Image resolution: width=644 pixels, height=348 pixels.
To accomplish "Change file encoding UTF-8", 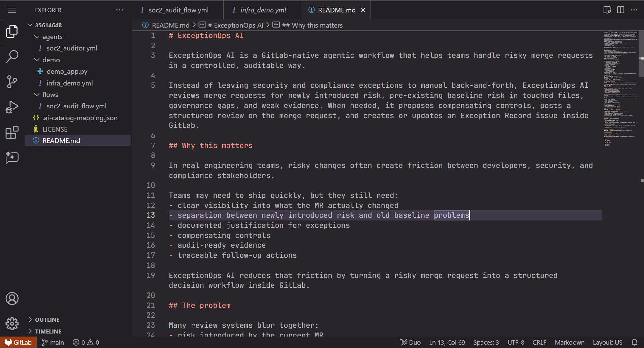I will point(516,342).
